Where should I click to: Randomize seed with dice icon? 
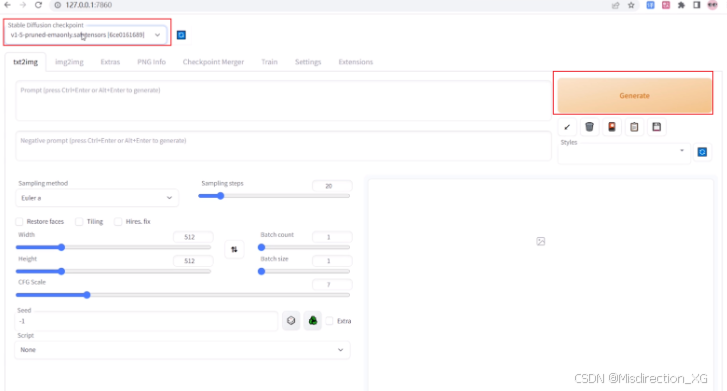point(291,320)
